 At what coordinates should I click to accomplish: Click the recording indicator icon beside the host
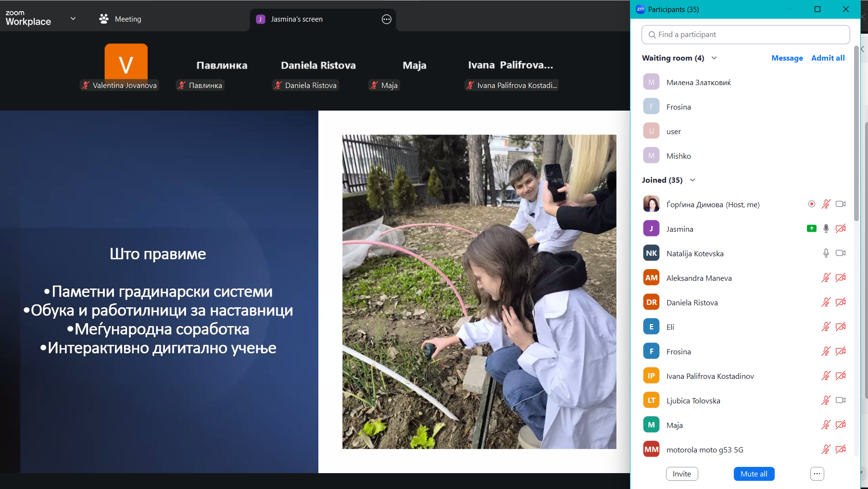click(811, 204)
